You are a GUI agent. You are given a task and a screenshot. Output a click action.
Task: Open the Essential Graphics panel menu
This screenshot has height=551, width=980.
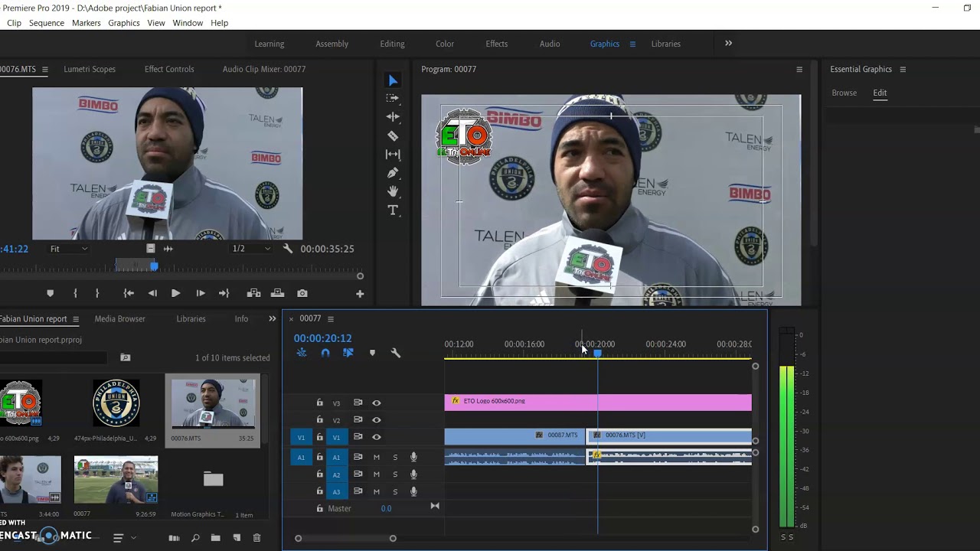(903, 69)
